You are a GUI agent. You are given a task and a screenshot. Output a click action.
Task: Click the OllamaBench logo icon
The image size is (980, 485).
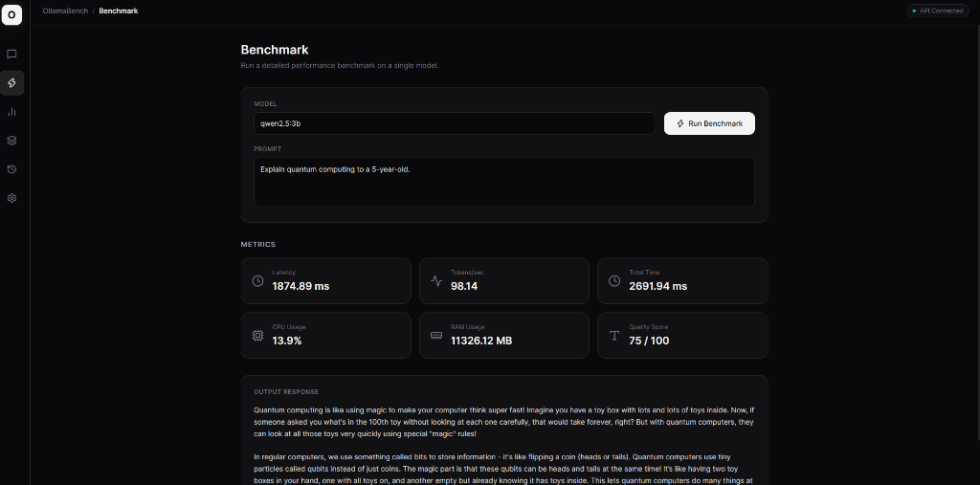click(11, 13)
